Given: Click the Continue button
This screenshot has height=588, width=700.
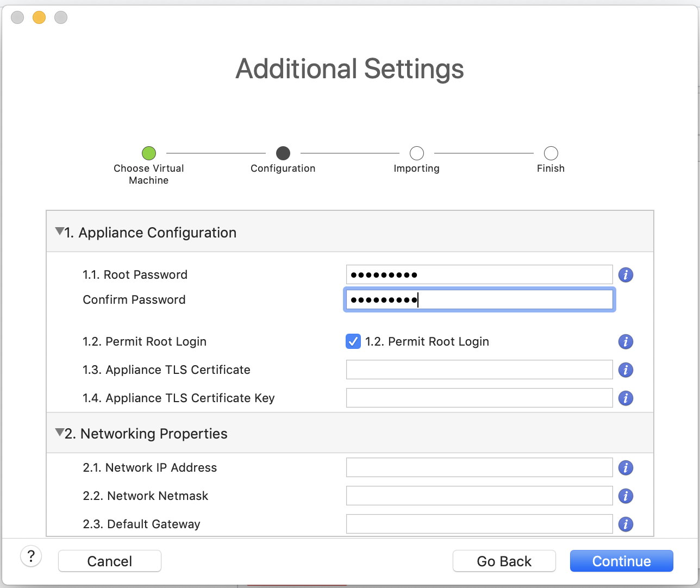Looking at the screenshot, I should click(x=622, y=561).
